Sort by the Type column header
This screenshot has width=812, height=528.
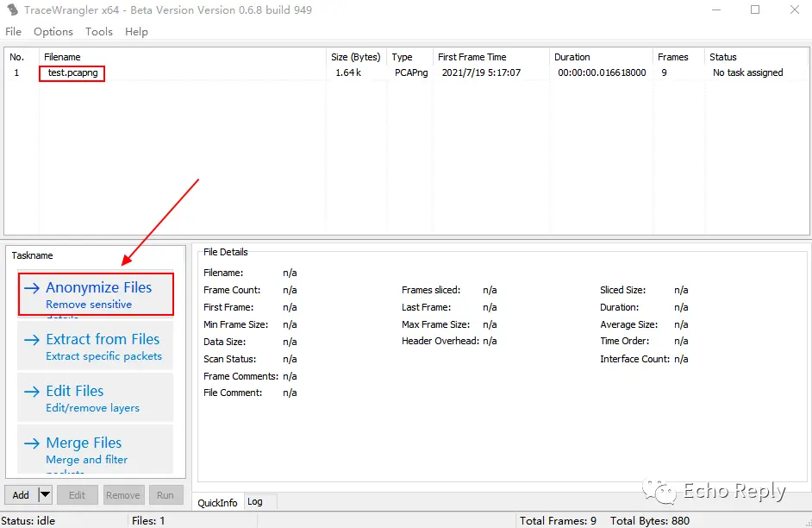(x=409, y=57)
